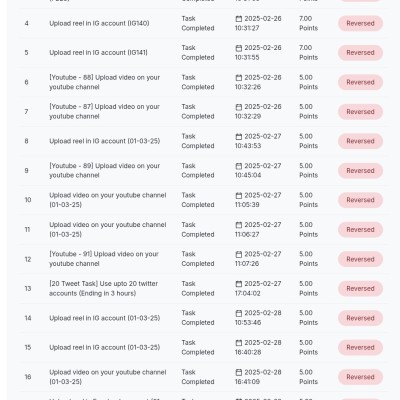Click the 7.00 Points value in row 5
The width and height of the screenshot is (400, 400).
(x=308, y=53)
